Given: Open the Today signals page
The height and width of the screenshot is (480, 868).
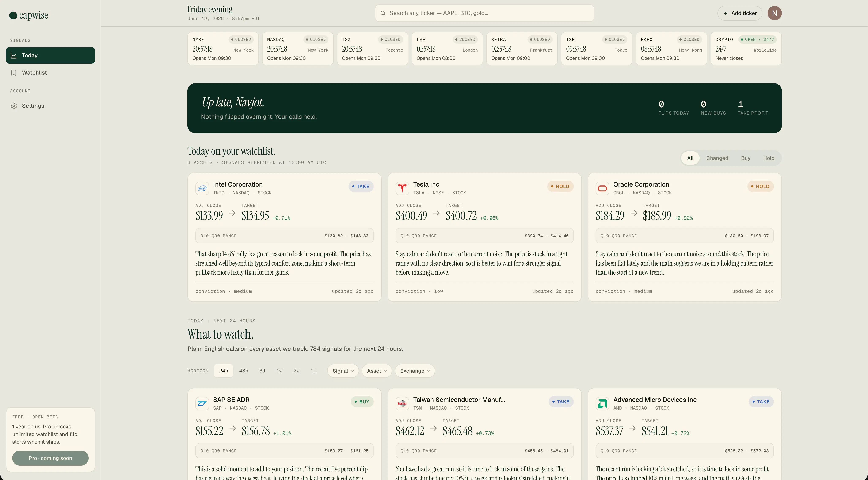Looking at the screenshot, I should click(50, 55).
